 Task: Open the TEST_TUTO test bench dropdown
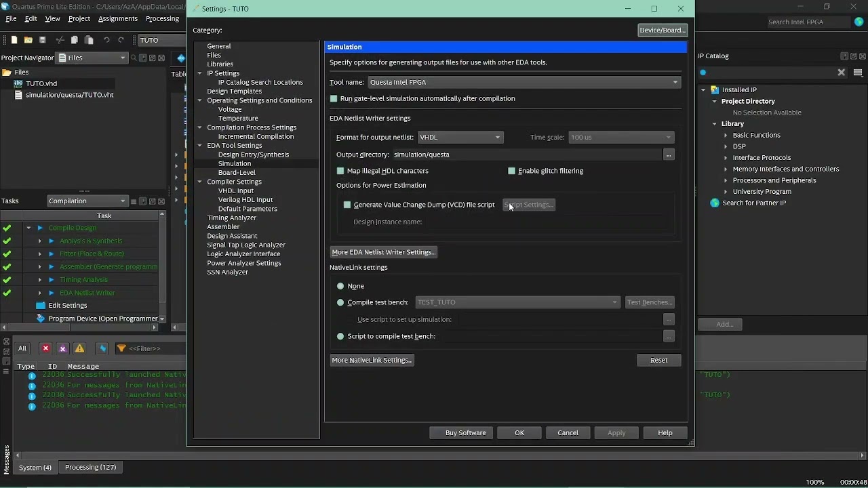point(517,302)
